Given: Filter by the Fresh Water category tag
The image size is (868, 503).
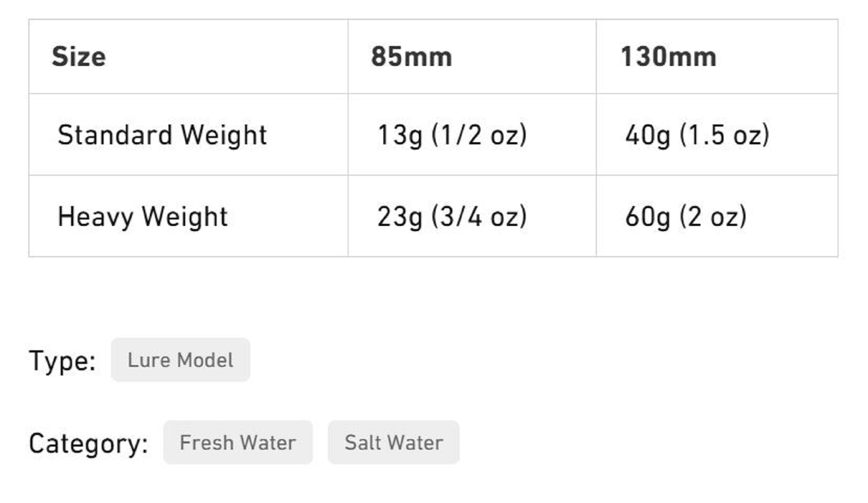Looking at the screenshot, I should [x=238, y=443].
